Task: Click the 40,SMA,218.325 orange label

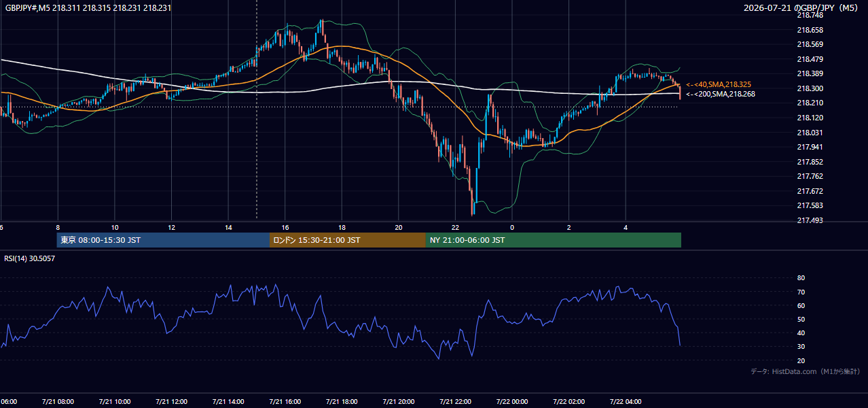Action: 719,84
